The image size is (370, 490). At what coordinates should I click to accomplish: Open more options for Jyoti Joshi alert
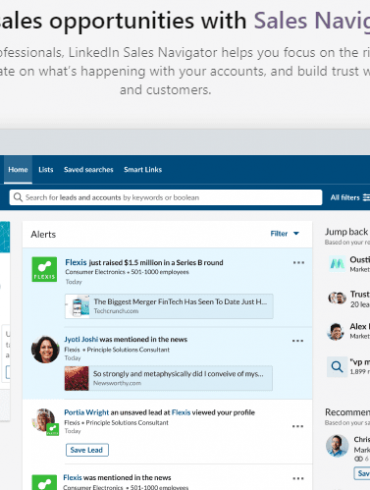[x=298, y=341]
